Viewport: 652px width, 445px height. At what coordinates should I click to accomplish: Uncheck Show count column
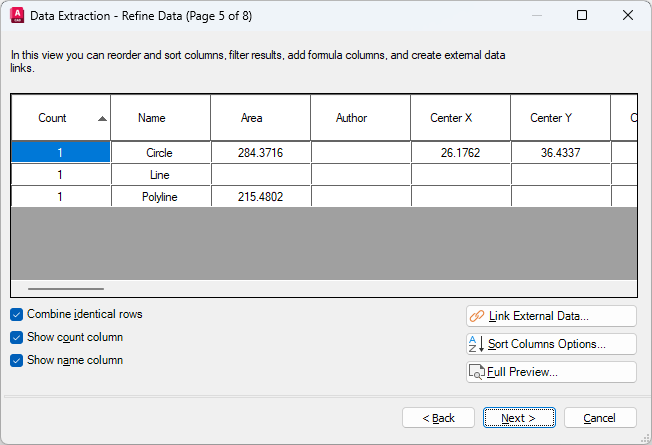pyautogui.click(x=16, y=337)
